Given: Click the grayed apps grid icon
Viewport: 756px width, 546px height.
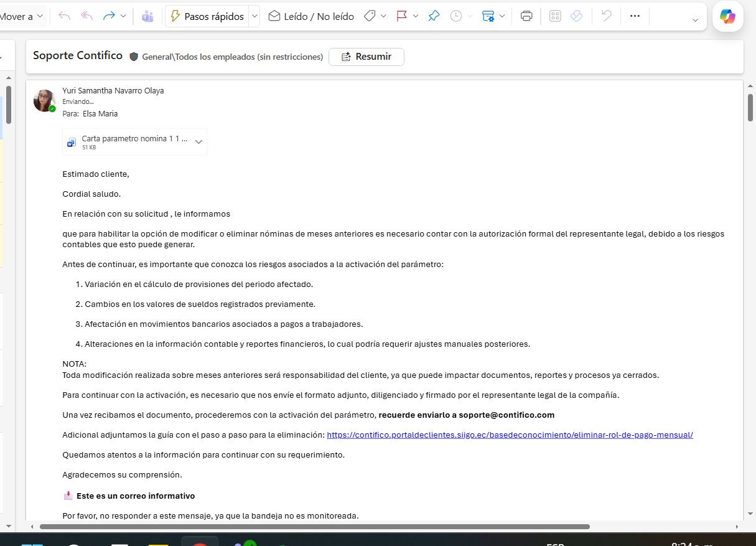Looking at the screenshot, I should (x=556, y=16).
